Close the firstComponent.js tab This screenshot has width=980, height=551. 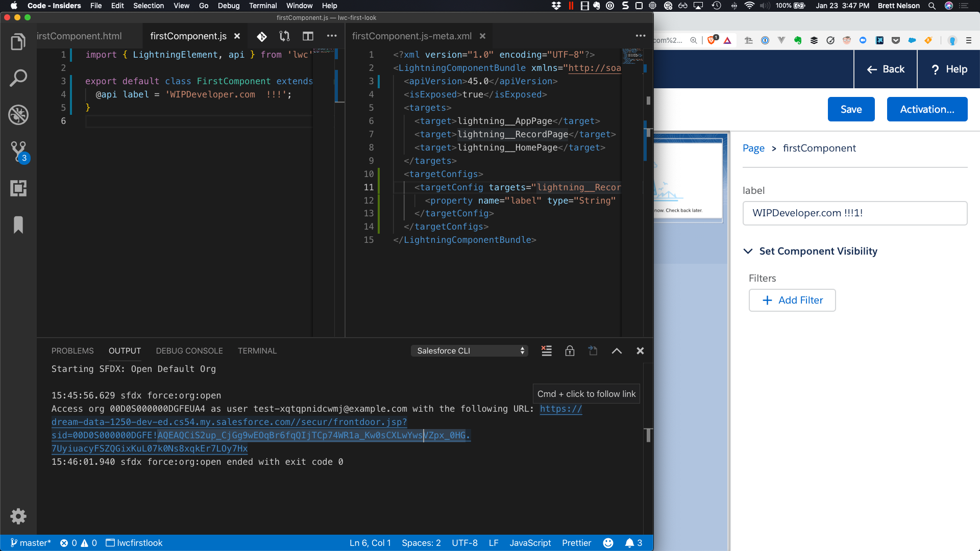237,36
